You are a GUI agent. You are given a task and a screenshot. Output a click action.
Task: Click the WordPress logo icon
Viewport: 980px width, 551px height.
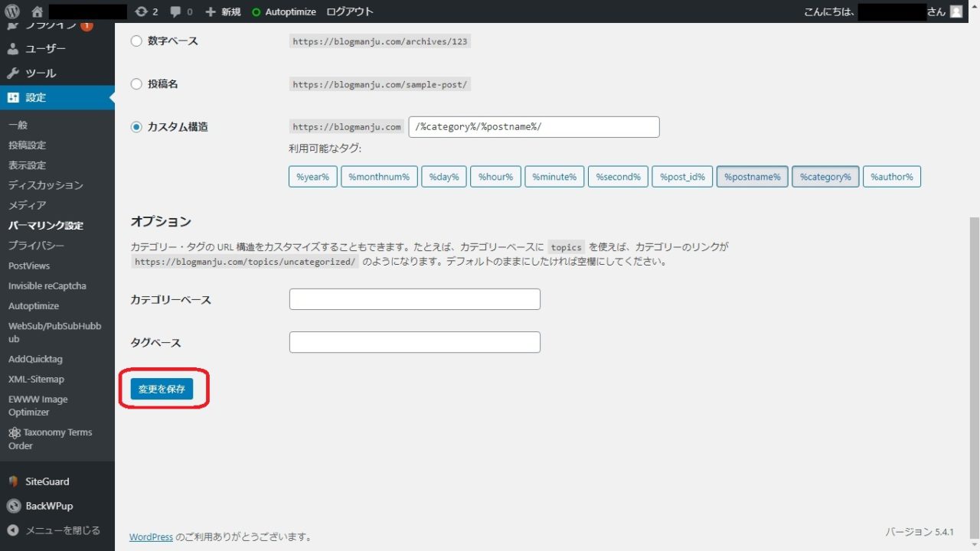[12, 11]
